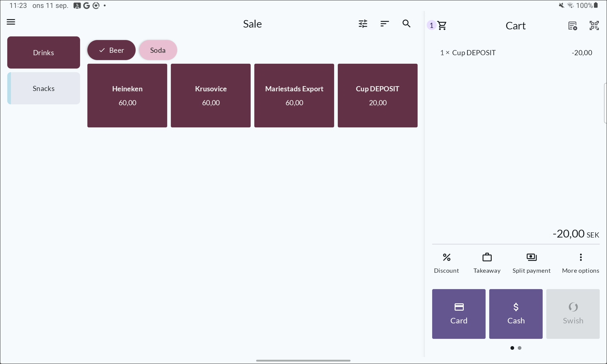Screen dimensions: 607x364
Task: Tap the shopping cart icon
Action: pyautogui.click(x=442, y=25)
